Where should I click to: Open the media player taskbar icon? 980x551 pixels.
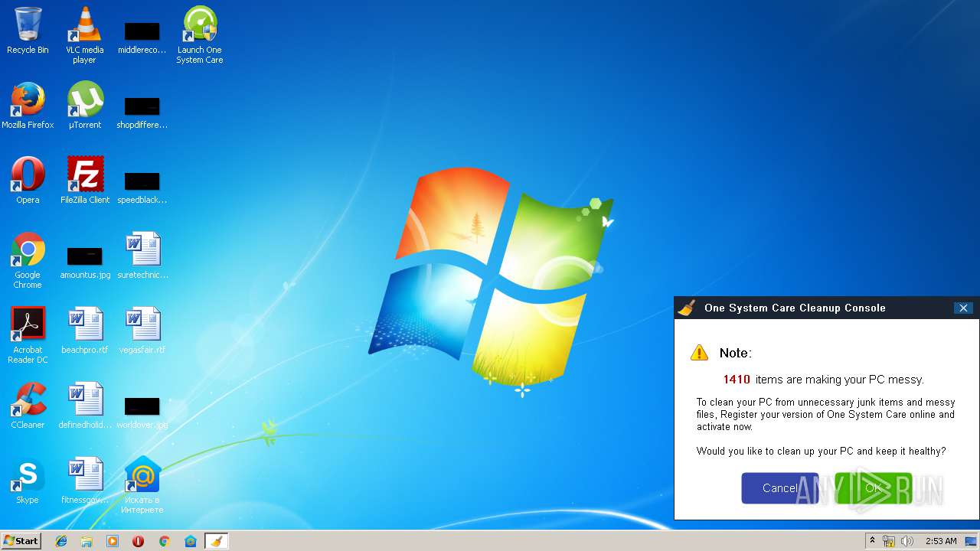click(113, 541)
